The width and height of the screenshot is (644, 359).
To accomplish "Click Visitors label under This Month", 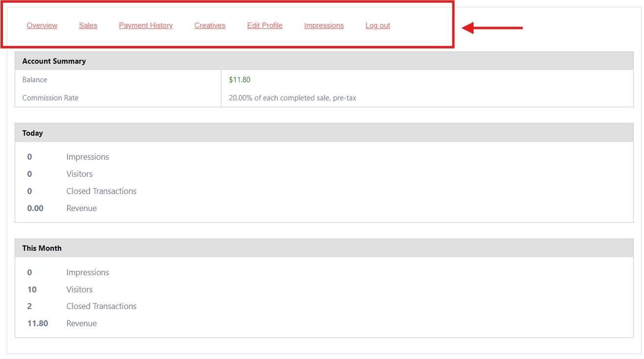I will [x=79, y=289].
